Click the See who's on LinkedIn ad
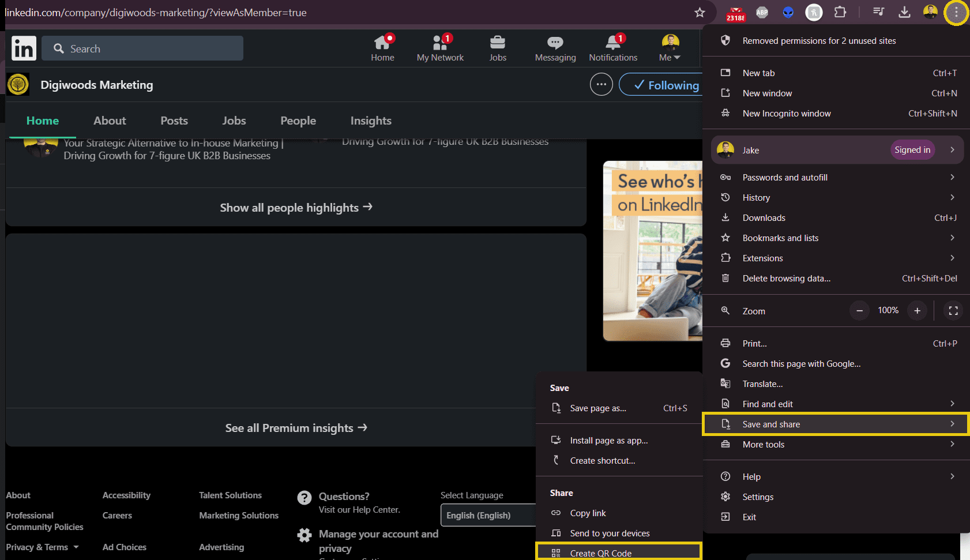970x560 pixels. 653,251
